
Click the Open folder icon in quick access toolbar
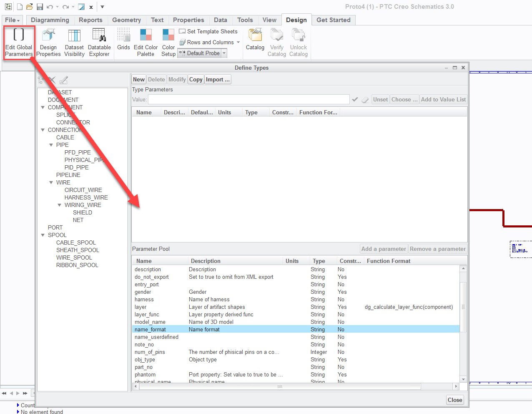coord(30,7)
